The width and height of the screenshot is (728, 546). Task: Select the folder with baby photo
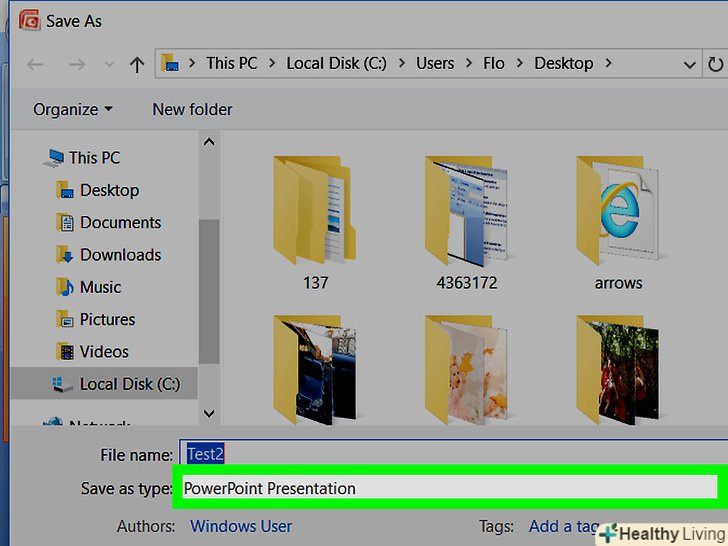467,370
